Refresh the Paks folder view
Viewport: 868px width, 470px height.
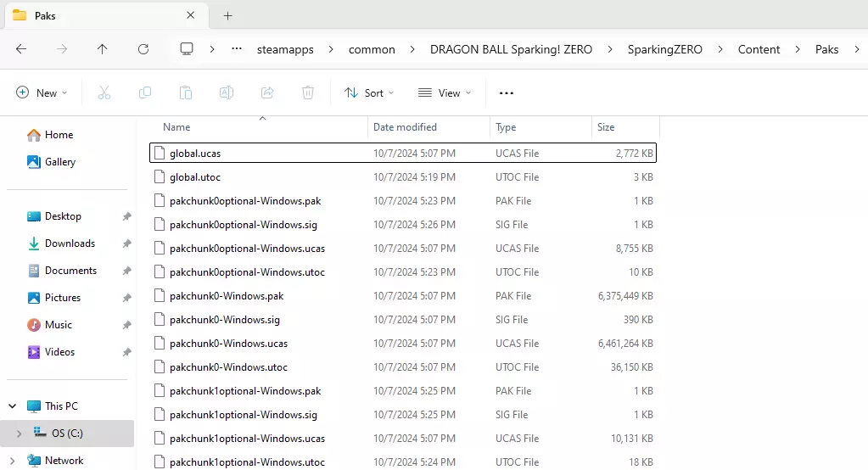143,49
